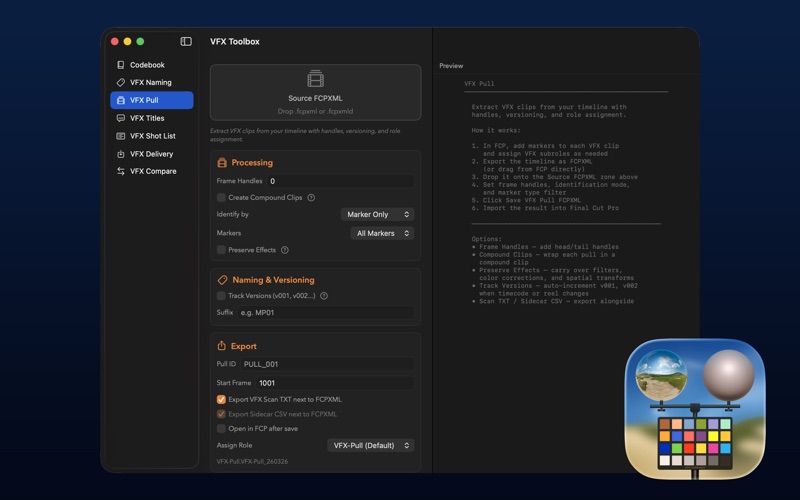Viewport: 800px width, 500px height.
Task: Close the window with red button
Action: [x=115, y=41]
